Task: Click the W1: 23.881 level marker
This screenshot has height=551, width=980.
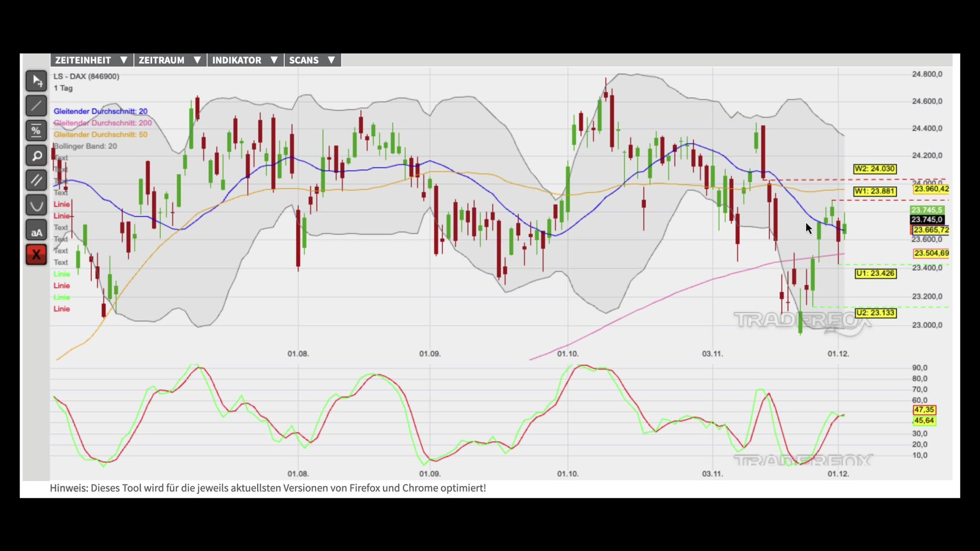Action: (874, 191)
